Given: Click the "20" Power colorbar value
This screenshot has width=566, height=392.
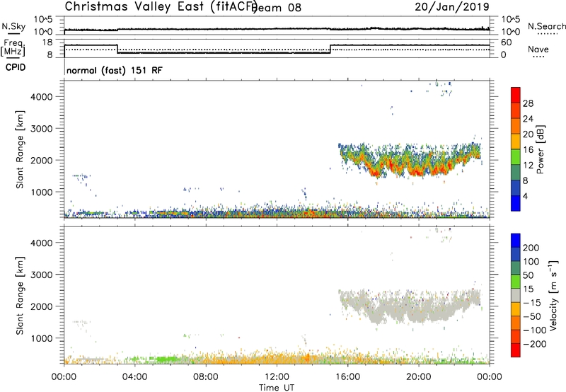Looking at the screenshot, I should click(528, 134).
